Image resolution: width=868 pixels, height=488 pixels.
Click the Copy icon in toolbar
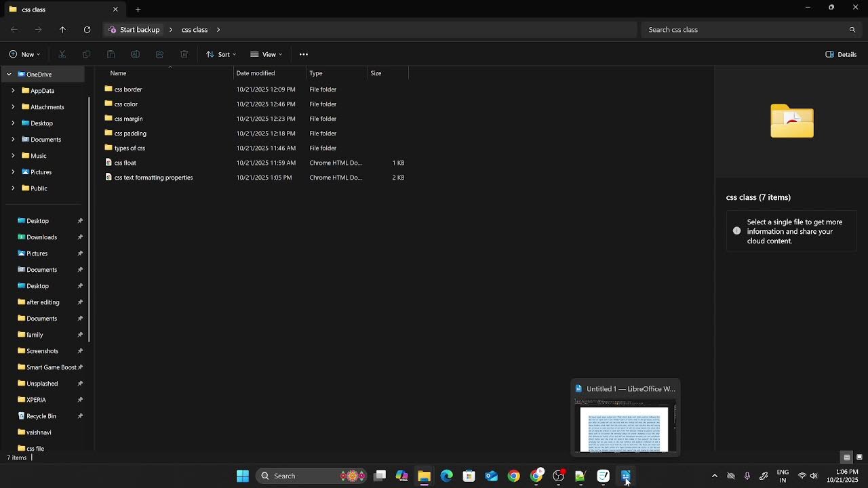pyautogui.click(x=86, y=54)
